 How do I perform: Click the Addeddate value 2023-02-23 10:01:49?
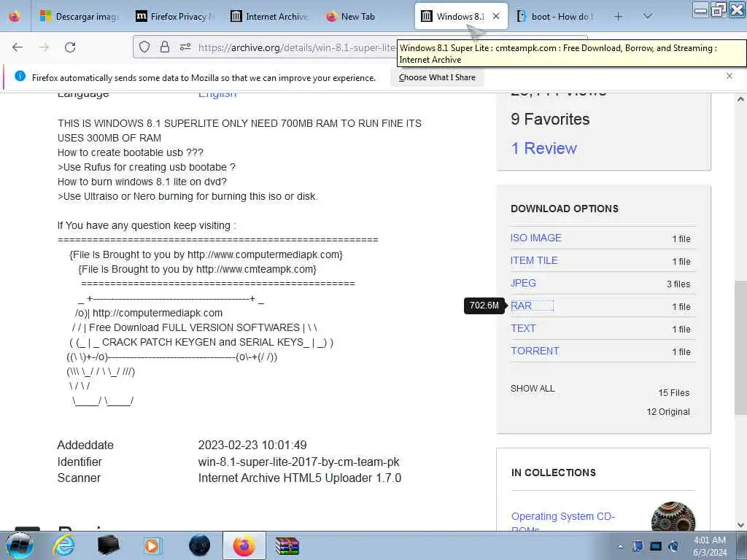[252, 446]
